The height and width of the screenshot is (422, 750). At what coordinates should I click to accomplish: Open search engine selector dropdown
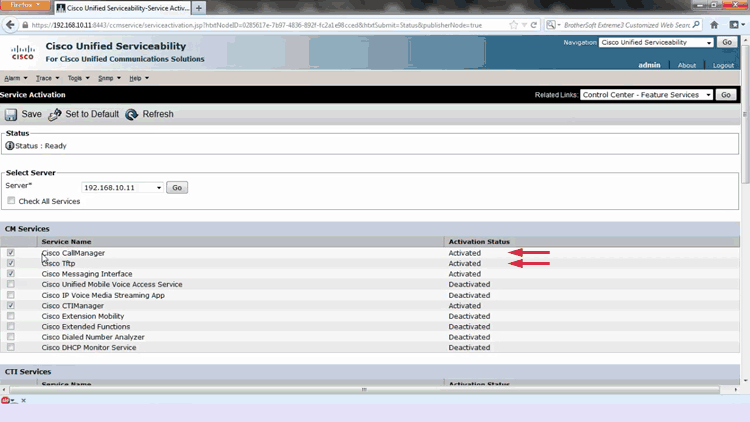pos(553,25)
